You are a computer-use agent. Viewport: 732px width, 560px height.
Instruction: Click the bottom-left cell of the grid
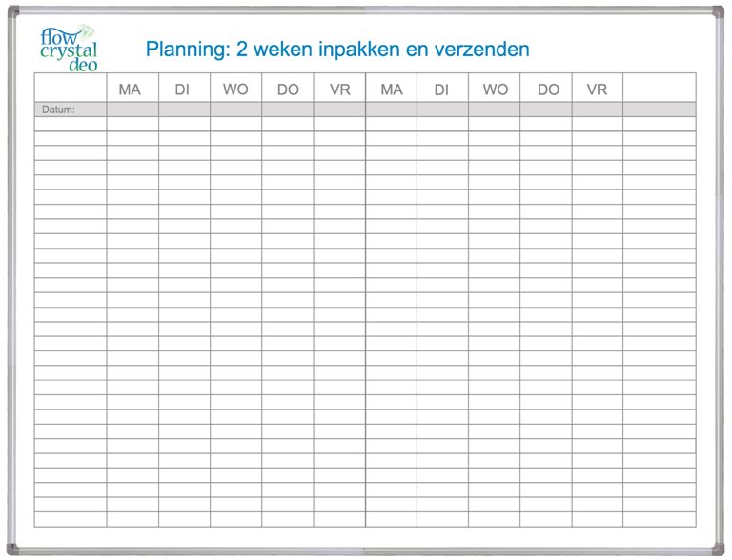[x=71, y=519]
